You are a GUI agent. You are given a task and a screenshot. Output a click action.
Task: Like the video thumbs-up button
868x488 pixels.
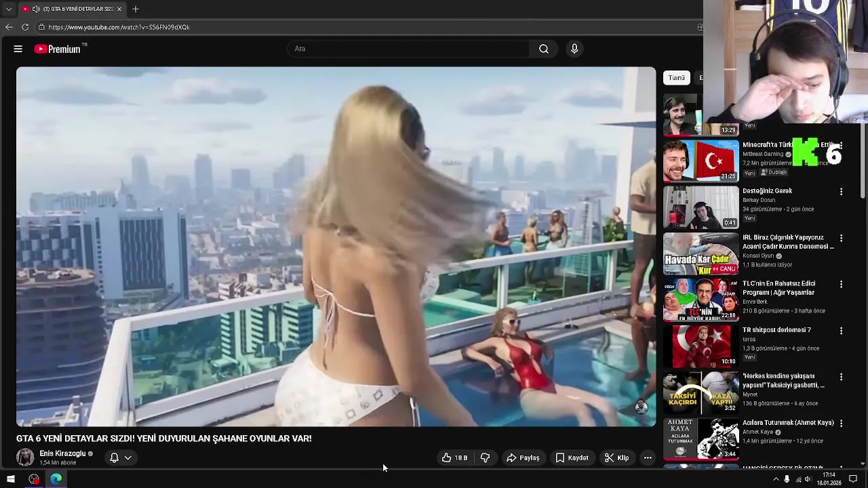pos(454,458)
